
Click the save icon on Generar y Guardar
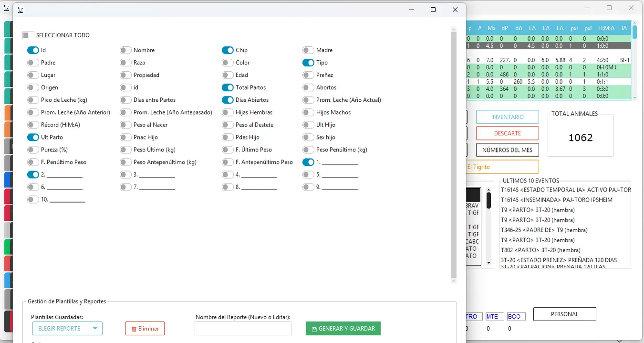click(314, 329)
